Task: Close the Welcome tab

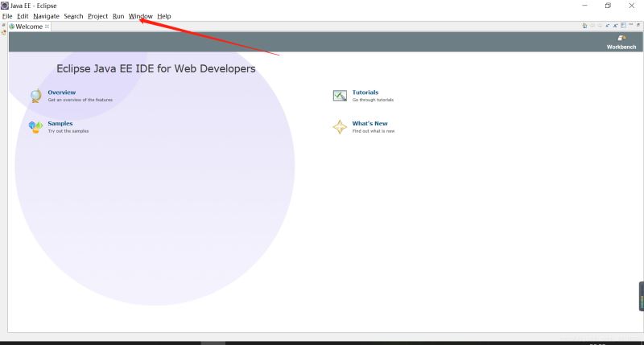Action: coord(47,27)
